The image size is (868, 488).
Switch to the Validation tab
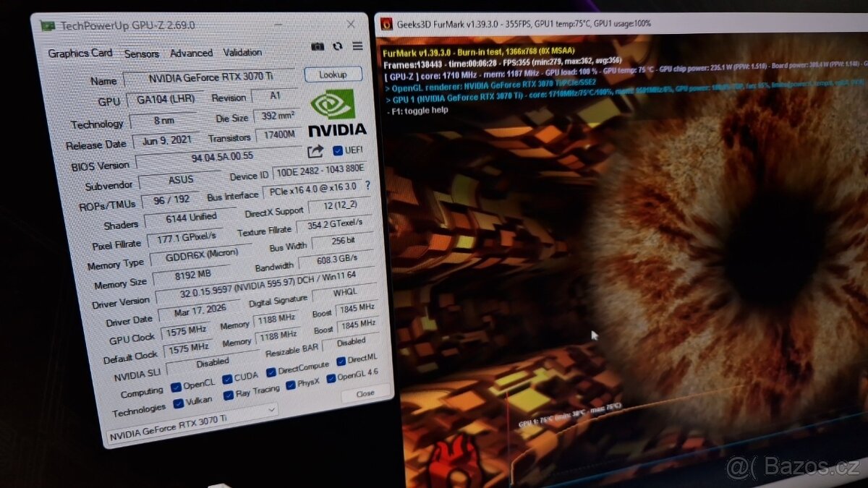242,52
